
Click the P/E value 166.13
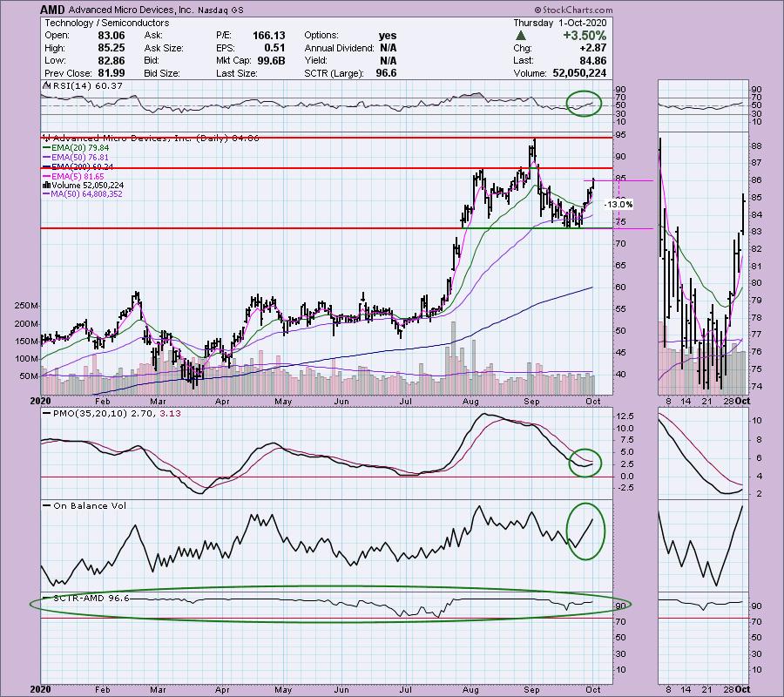(x=269, y=36)
